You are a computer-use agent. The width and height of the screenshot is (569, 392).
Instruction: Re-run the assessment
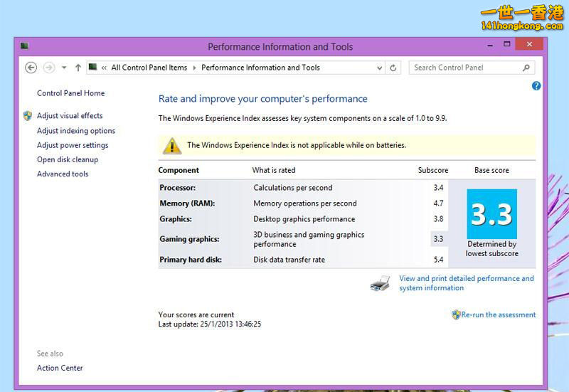pyautogui.click(x=499, y=314)
